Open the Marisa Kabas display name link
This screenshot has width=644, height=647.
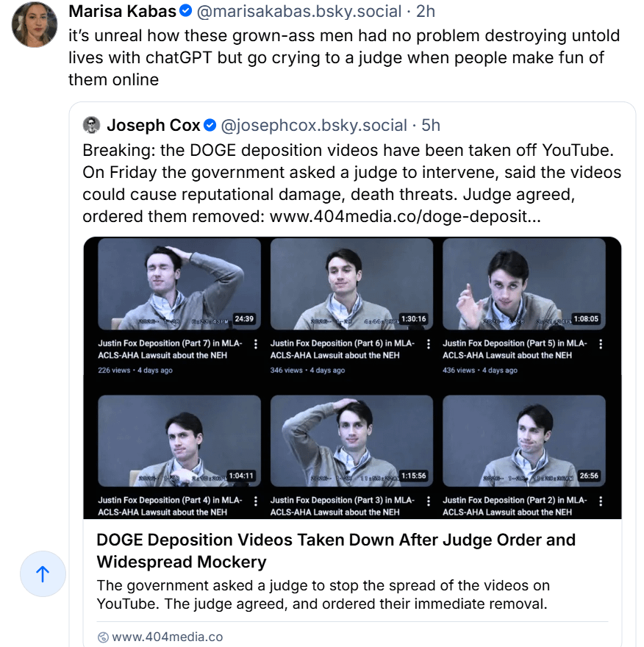click(122, 12)
